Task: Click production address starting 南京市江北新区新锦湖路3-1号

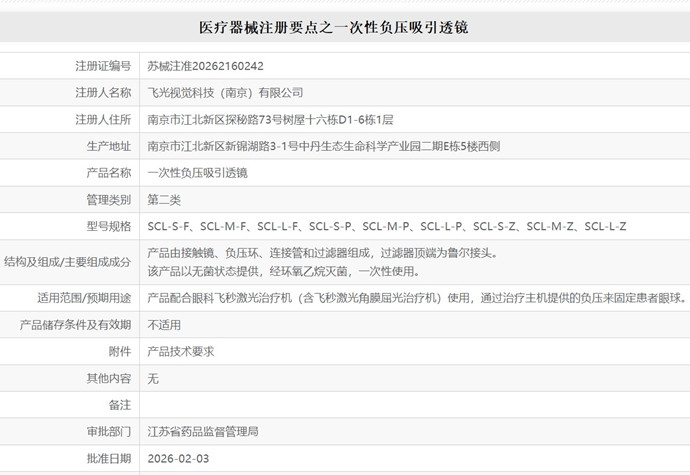Action: pos(324,146)
